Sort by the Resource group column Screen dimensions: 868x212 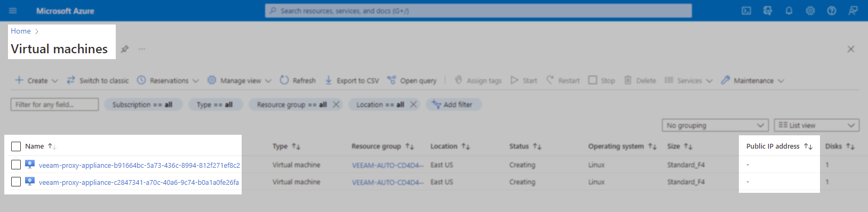(x=383, y=146)
